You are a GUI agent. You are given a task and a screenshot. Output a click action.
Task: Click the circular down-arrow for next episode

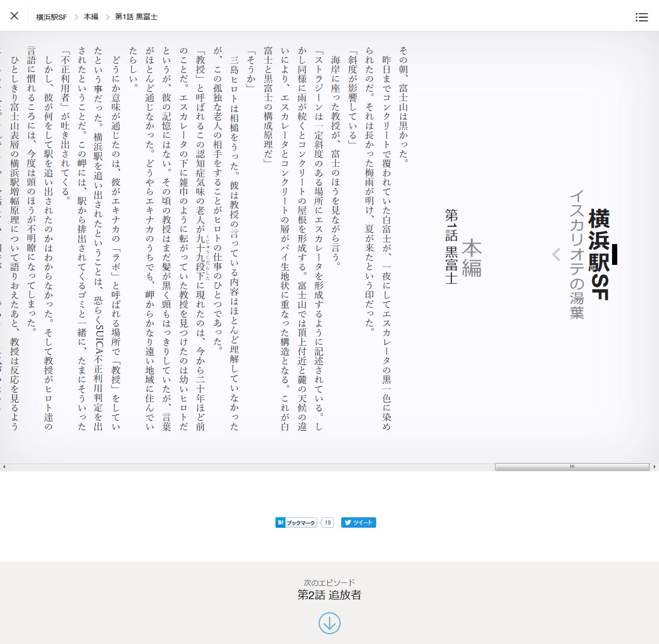click(329, 624)
